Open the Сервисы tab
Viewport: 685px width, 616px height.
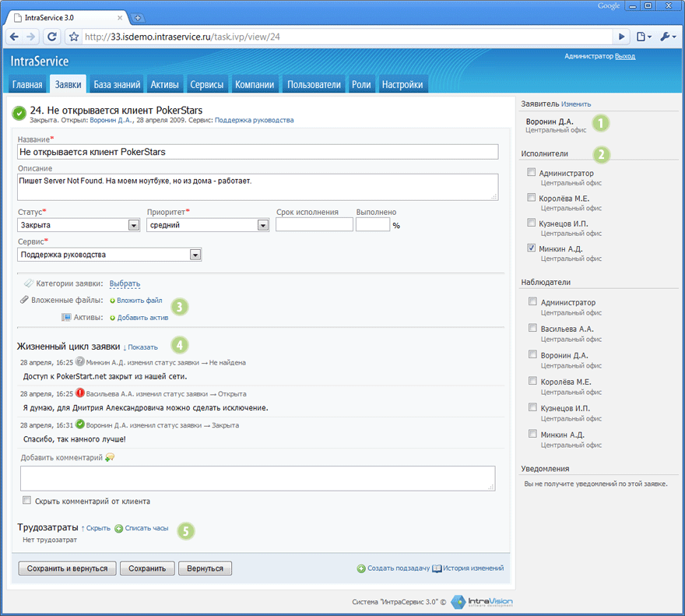[x=206, y=84]
